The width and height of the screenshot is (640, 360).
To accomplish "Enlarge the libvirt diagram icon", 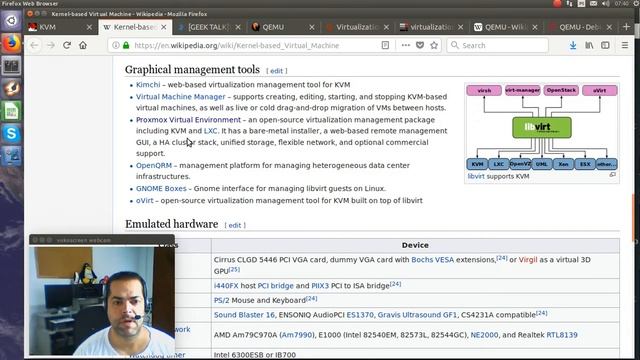I will tap(613, 175).
